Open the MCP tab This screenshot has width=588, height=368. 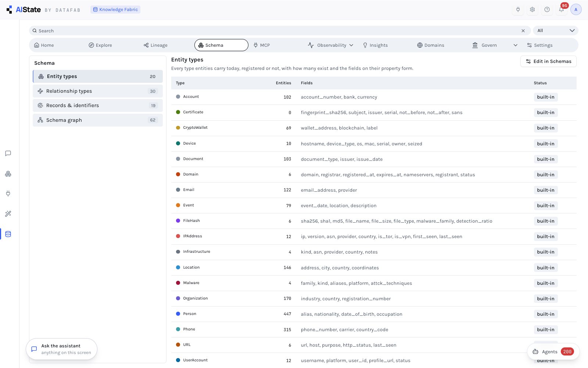click(x=262, y=45)
